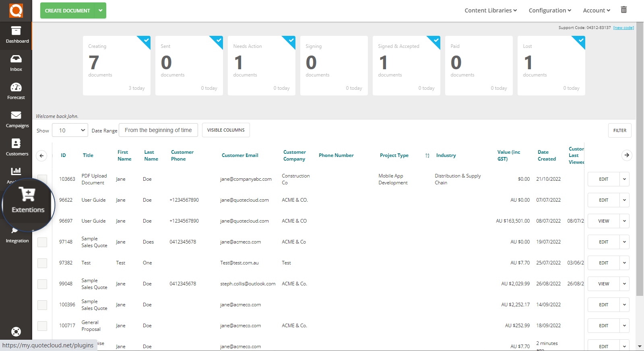This screenshot has width=644, height=351.
Task: Open the Show 10 rows dropdown
Action: click(70, 130)
